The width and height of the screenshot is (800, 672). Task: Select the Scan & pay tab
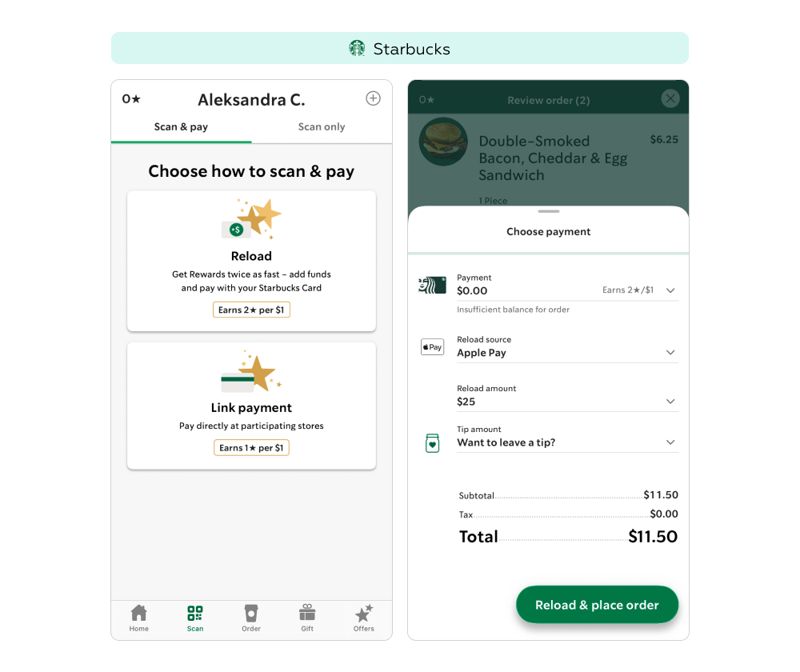pos(181,127)
